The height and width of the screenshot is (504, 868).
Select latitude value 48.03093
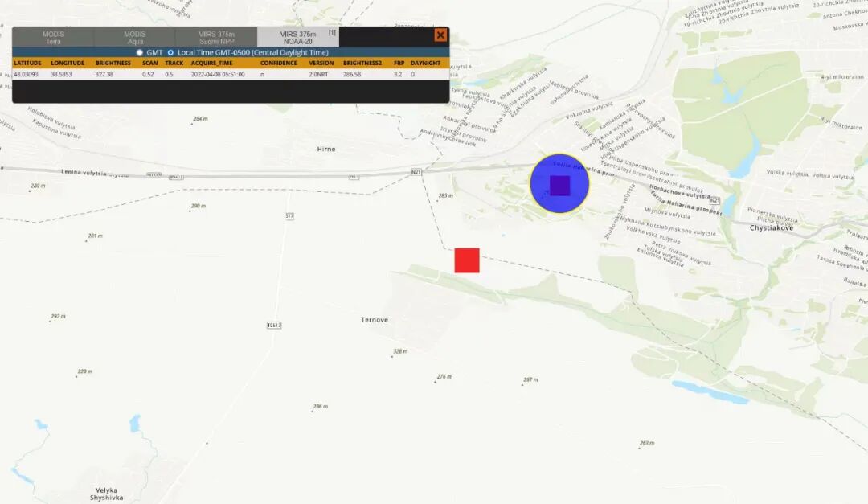(x=26, y=74)
